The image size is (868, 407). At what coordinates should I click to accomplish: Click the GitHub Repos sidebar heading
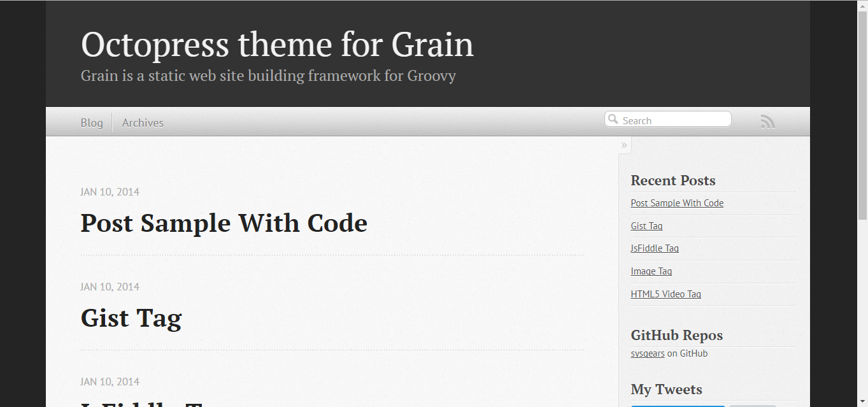pos(676,335)
